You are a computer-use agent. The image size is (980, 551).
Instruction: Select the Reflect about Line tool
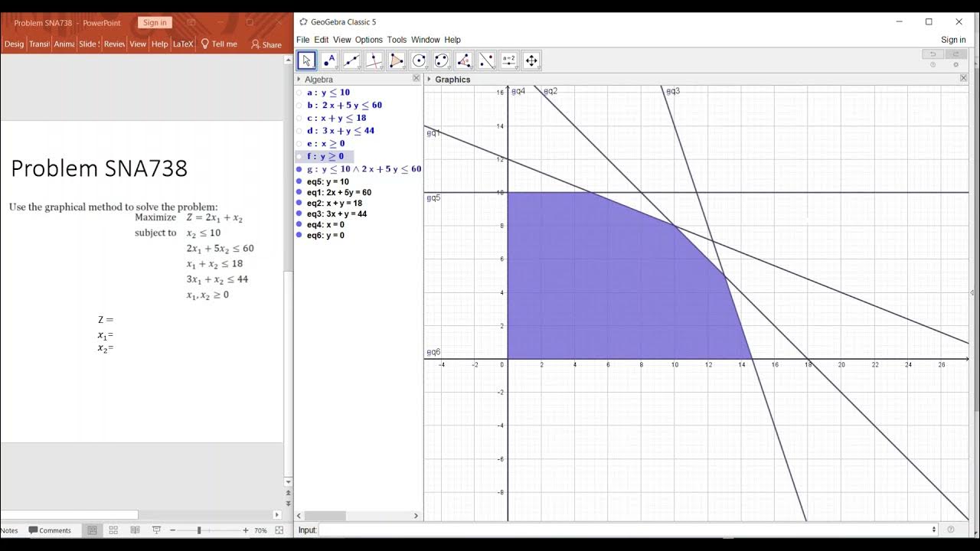click(x=486, y=60)
